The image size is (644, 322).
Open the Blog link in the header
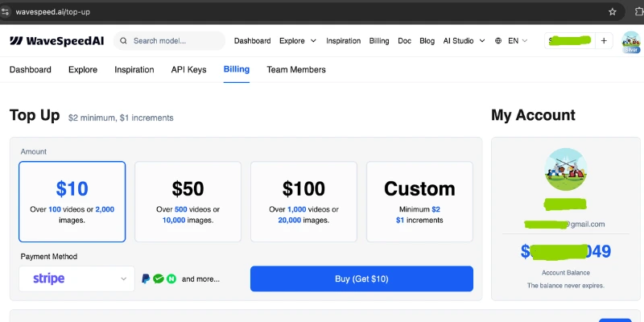[427, 41]
